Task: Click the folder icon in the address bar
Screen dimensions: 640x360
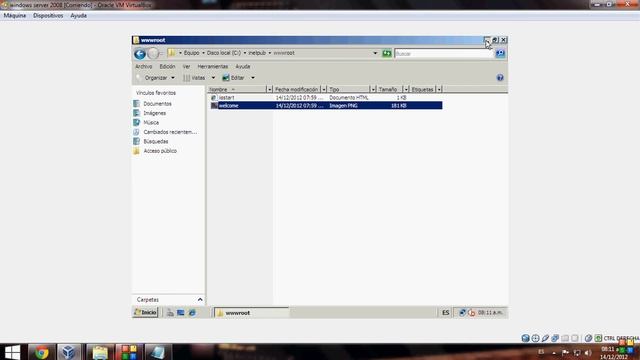Action: click(x=172, y=53)
